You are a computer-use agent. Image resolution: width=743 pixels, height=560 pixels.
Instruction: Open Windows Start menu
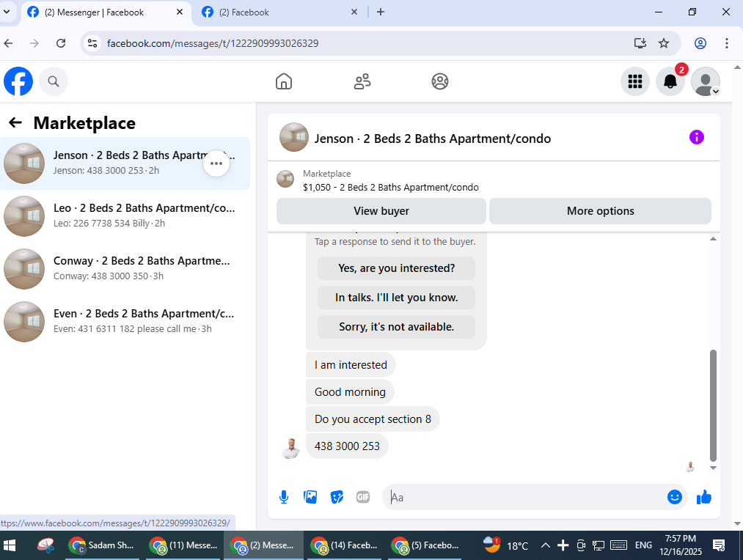(10, 545)
